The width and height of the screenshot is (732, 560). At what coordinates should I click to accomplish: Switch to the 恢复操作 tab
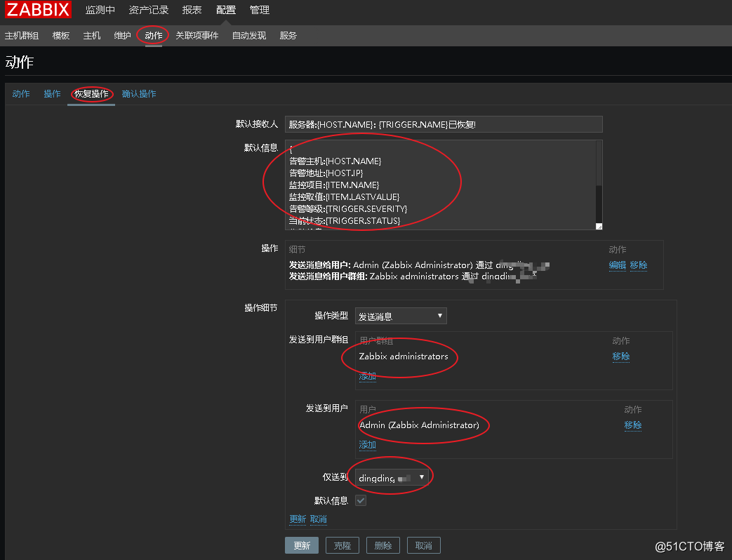click(x=91, y=94)
